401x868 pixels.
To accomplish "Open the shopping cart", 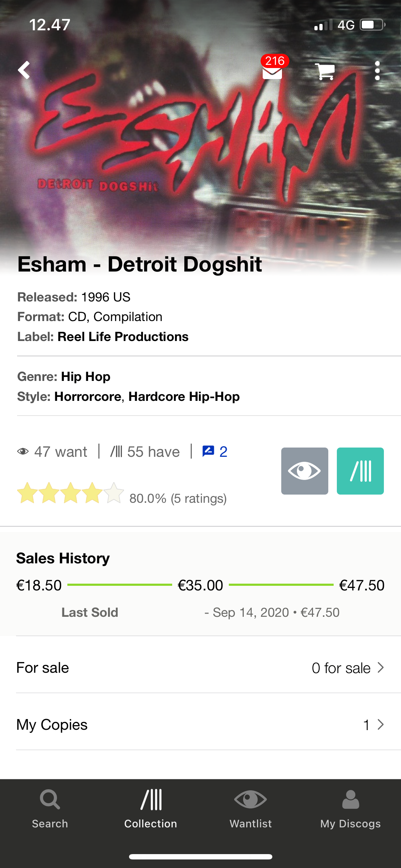I will [x=325, y=71].
